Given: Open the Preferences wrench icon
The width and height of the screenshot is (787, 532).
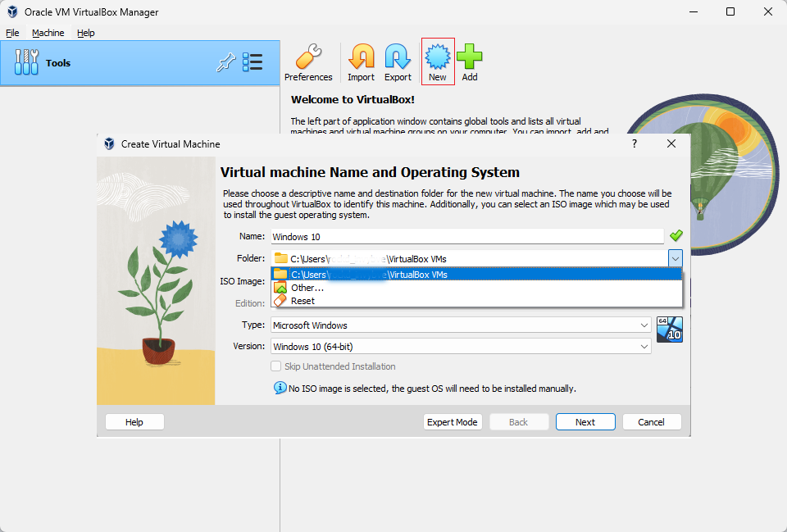Looking at the screenshot, I should click(x=308, y=57).
